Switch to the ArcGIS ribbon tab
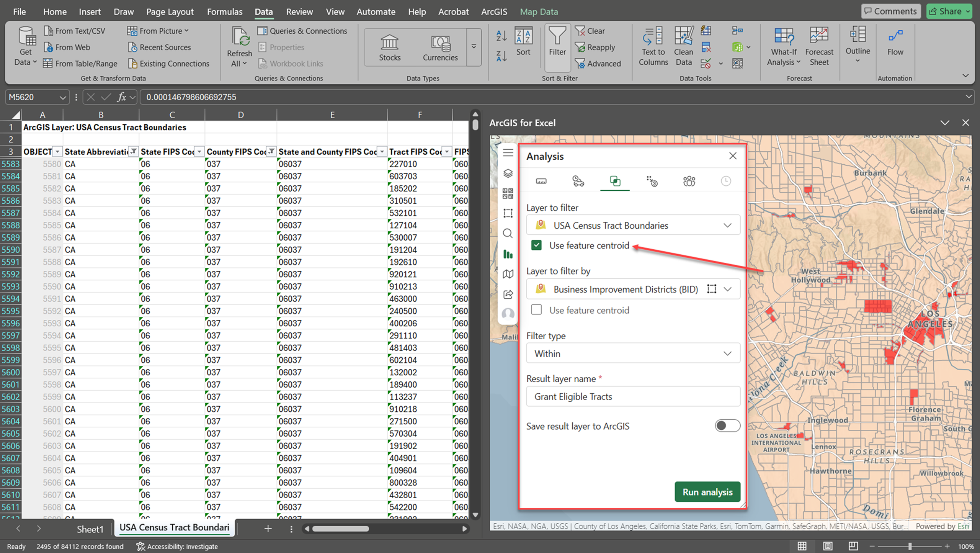This screenshot has width=980, height=553. (x=494, y=11)
